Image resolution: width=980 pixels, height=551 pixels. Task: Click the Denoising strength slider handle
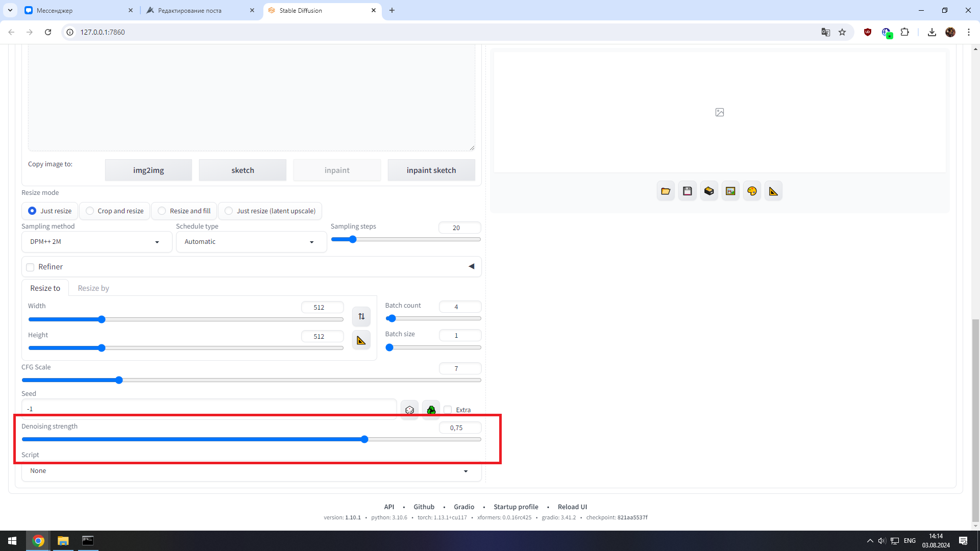[364, 439]
